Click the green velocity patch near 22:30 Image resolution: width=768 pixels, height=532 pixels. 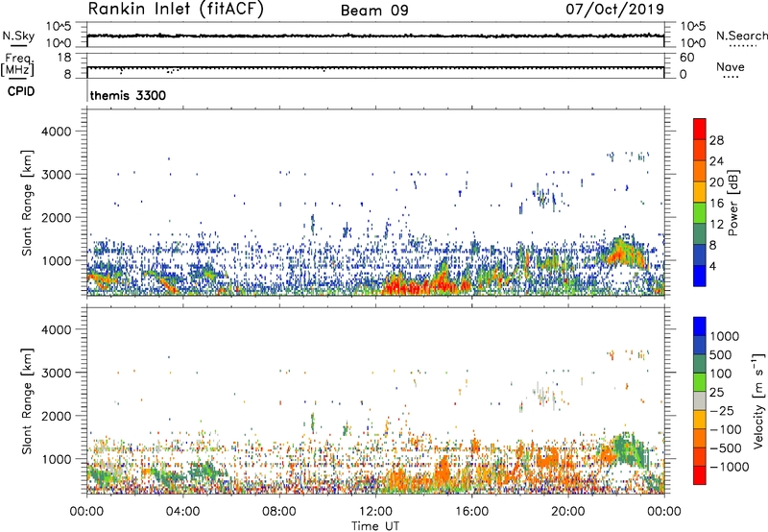[630, 449]
